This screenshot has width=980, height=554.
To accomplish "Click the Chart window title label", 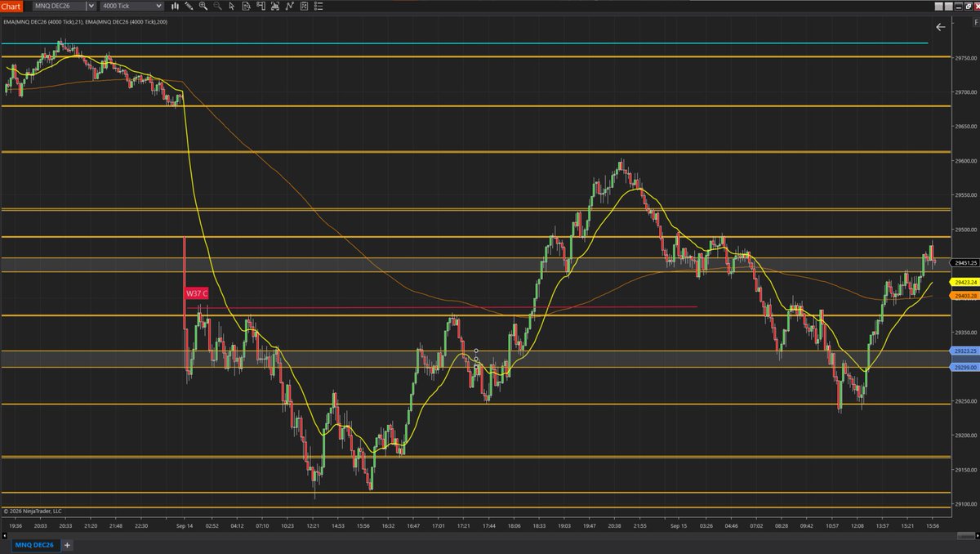I will pos(11,6).
